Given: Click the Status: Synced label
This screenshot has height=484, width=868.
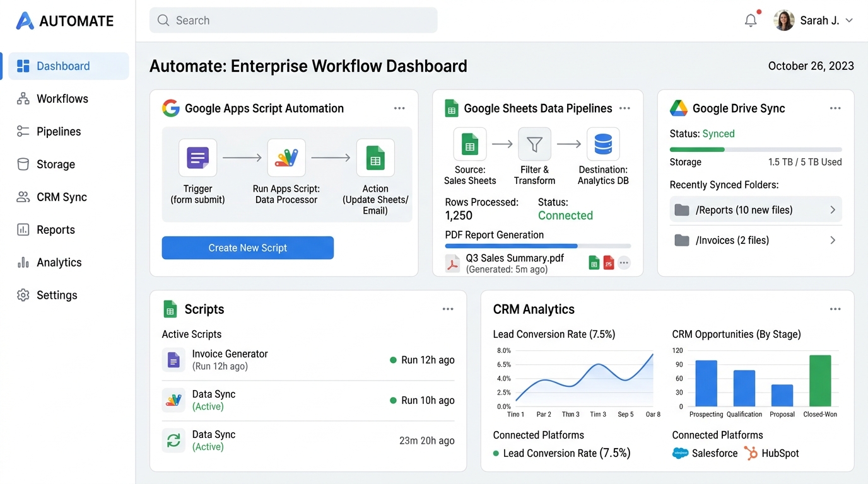Looking at the screenshot, I should (x=702, y=134).
